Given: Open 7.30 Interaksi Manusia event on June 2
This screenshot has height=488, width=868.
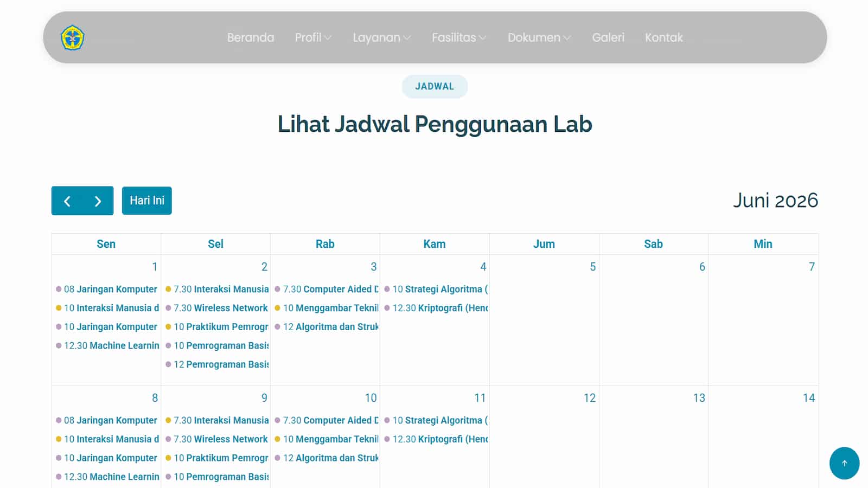Looking at the screenshot, I should [x=216, y=289].
